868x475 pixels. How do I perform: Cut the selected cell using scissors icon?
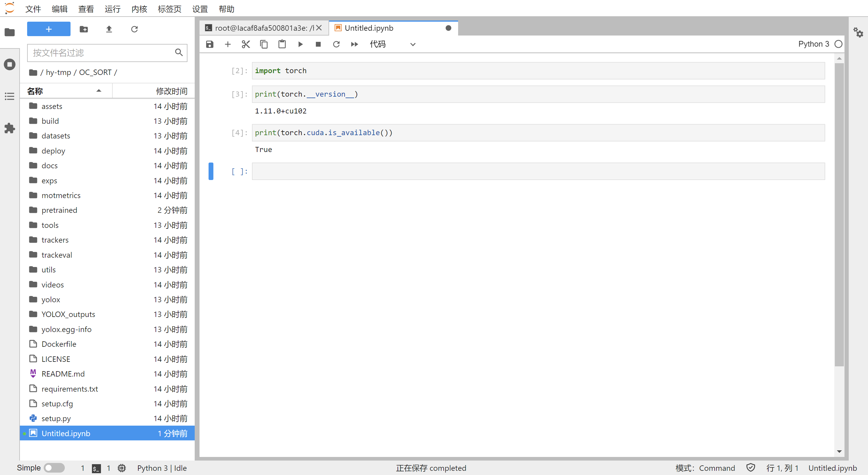[246, 44]
